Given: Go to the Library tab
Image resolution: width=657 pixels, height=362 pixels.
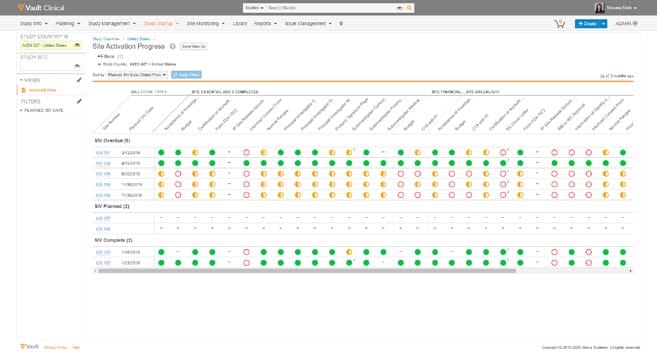Looking at the screenshot, I should (240, 23).
